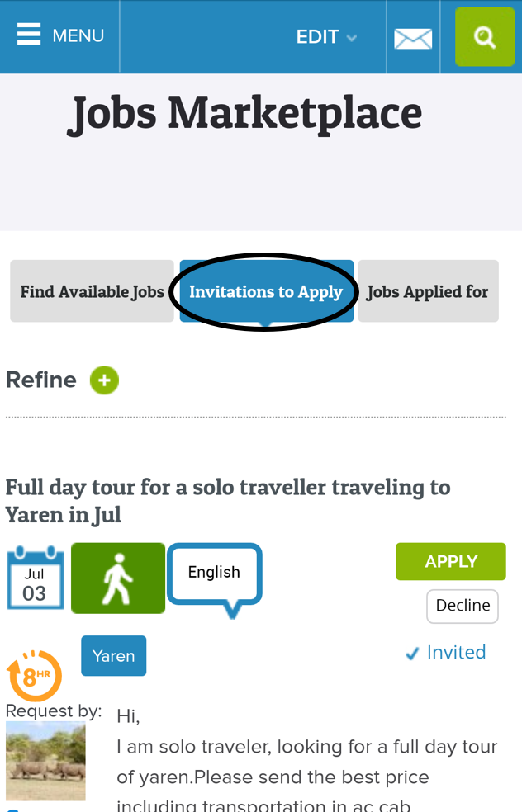Click the MENU label in header
The height and width of the screenshot is (812, 522).
(78, 35)
